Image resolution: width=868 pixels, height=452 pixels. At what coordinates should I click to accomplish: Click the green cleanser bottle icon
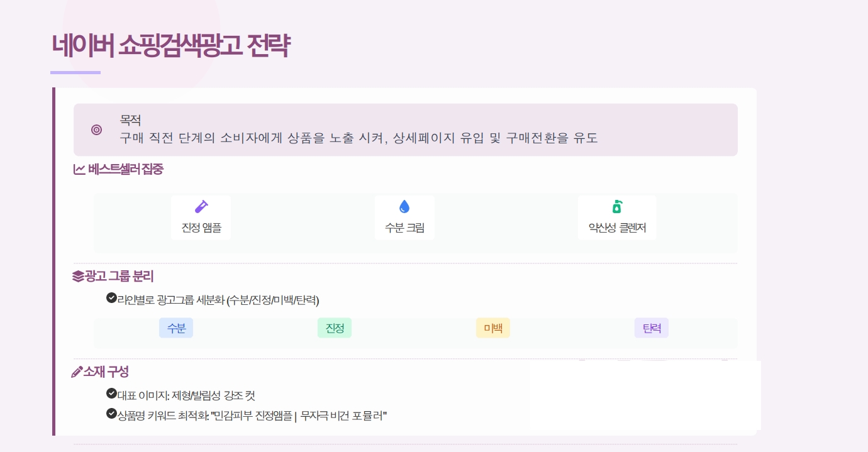(x=617, y=206)
